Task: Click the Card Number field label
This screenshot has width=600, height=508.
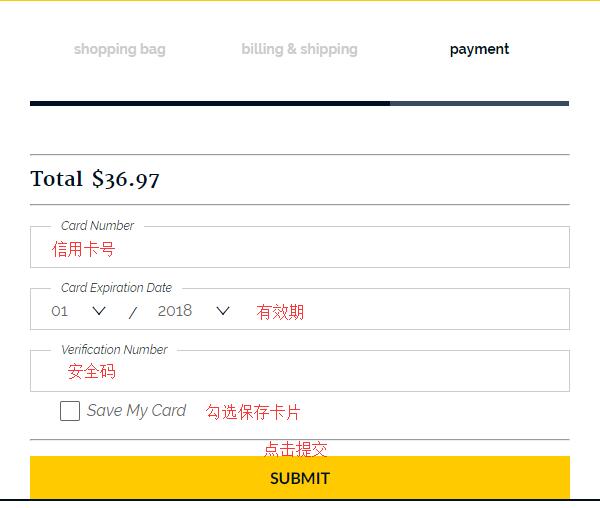Action: tap(97, 226)
